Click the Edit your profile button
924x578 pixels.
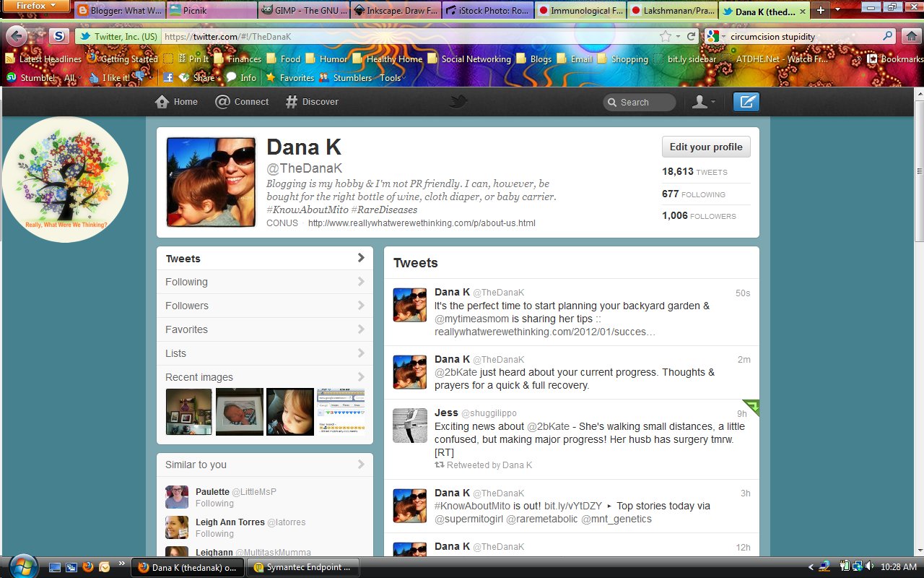pos(705,147)
